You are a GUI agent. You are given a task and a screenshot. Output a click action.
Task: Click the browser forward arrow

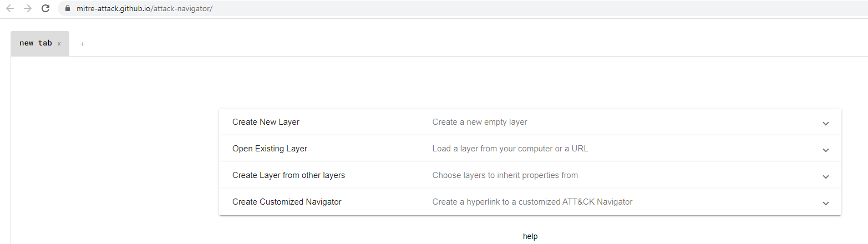click(x=28, y=8)
